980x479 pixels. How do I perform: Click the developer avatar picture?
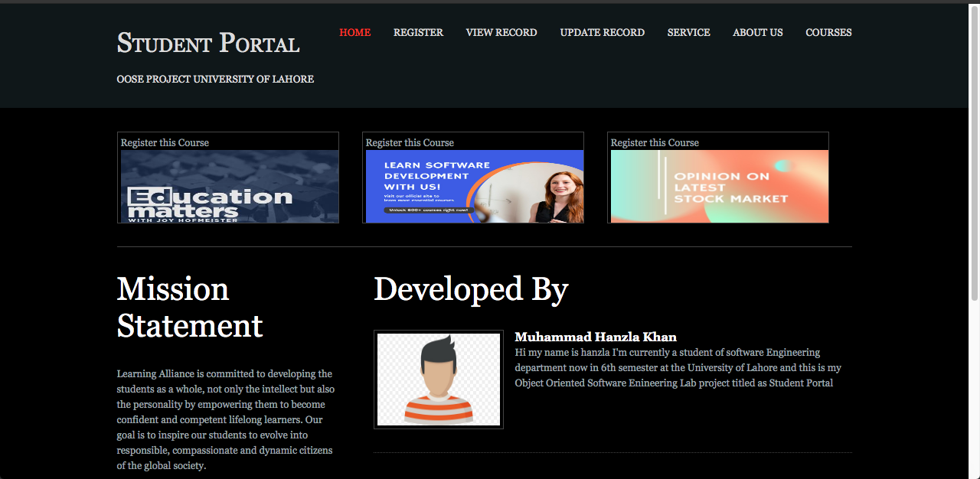tap(438, 379)
